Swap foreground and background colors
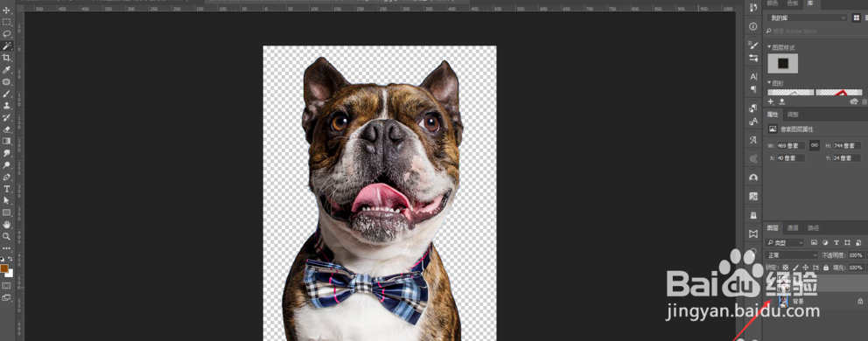The width and height of the screenshot is (868, 341). (10, 259)
